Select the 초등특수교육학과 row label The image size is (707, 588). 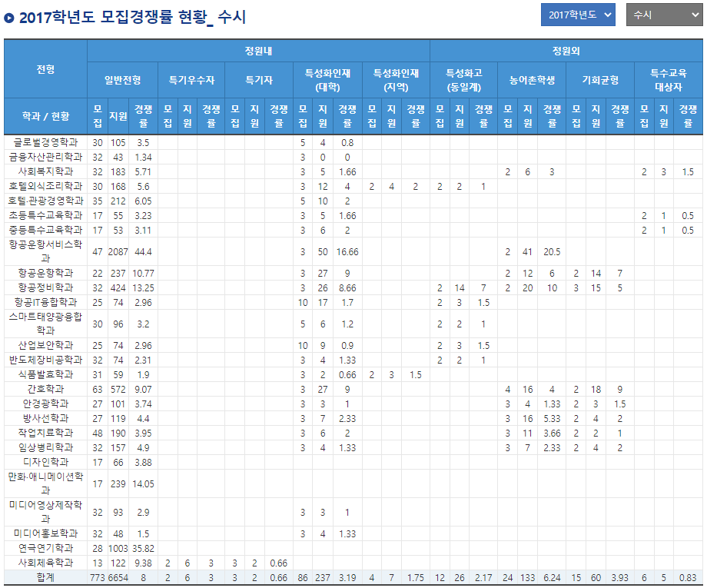pos(45,215)
